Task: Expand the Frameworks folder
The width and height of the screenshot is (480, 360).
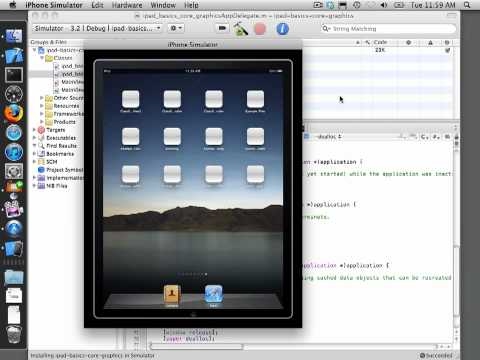Action: click(x=42, y=114)
